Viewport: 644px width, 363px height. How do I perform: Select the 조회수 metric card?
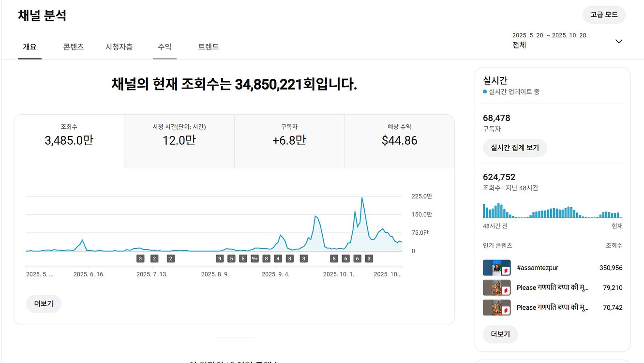pos(69,140)
